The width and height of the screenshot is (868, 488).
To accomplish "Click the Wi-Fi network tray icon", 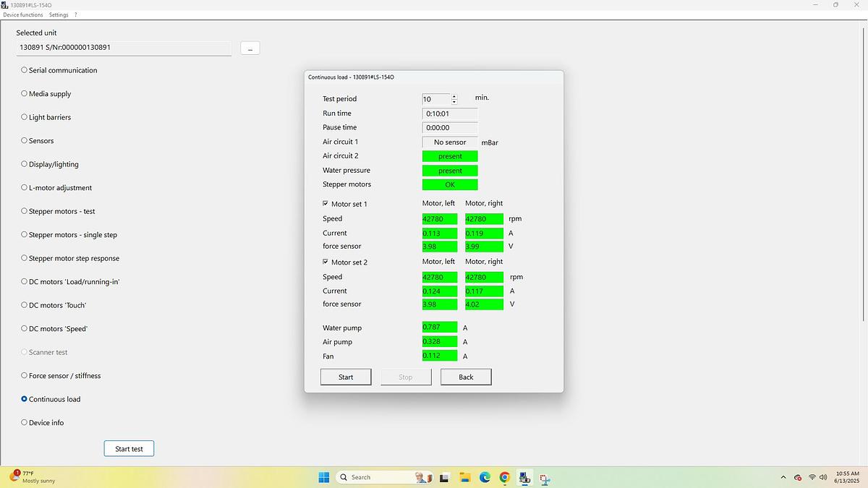I will [812, 477].
